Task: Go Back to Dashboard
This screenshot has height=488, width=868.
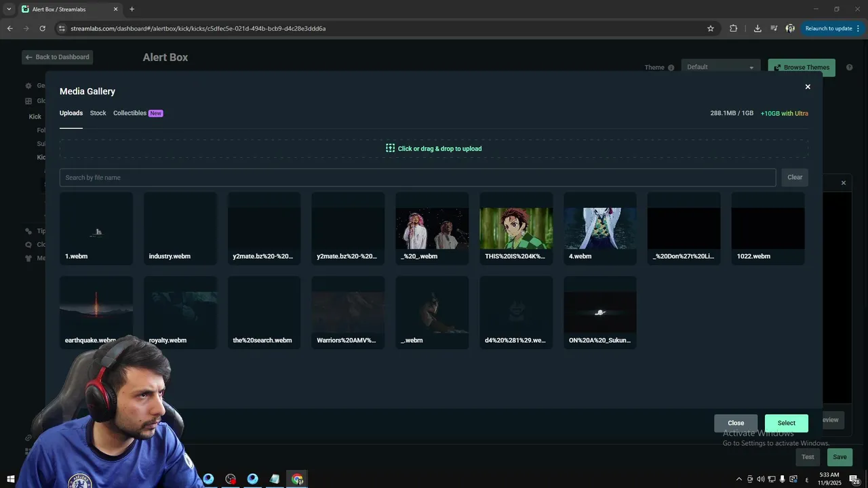Action: (57, 57)
